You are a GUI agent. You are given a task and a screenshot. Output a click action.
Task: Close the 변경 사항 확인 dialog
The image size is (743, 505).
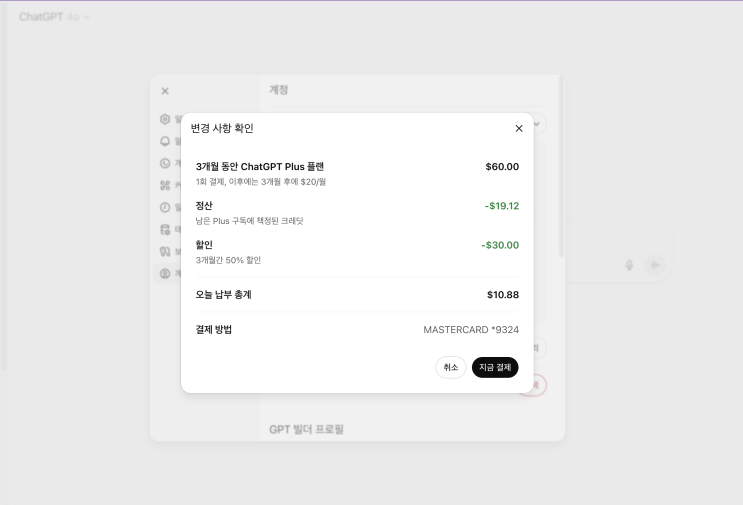tap(519, 128)
